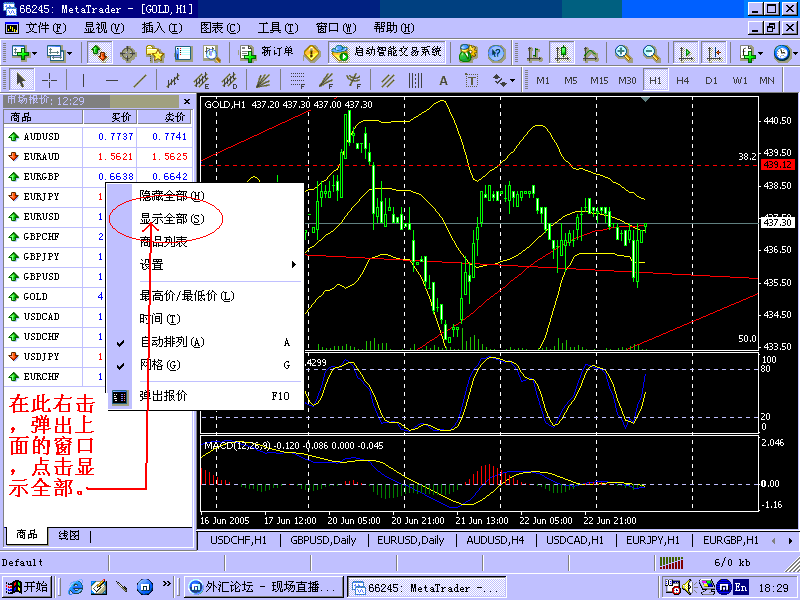Select timeframe D1 button
800x600 pixels.
coord(711,81)
